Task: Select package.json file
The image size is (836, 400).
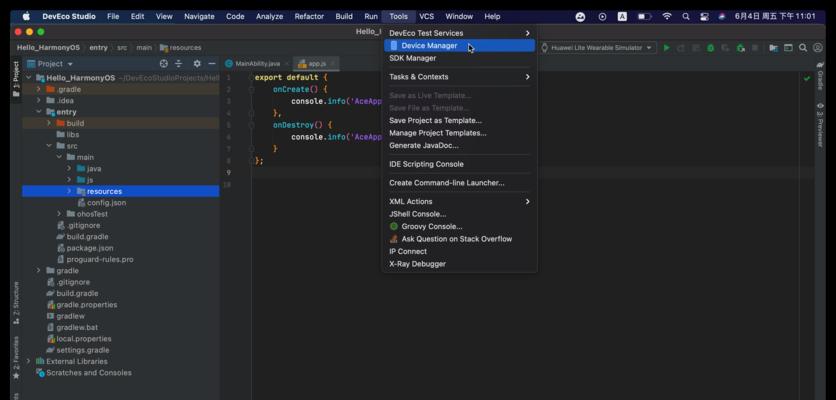Action: (85, 248)
